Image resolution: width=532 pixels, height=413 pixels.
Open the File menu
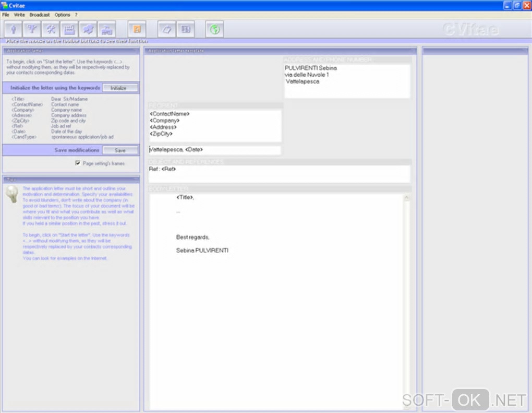pyautogui.click(x=6, y=15)
